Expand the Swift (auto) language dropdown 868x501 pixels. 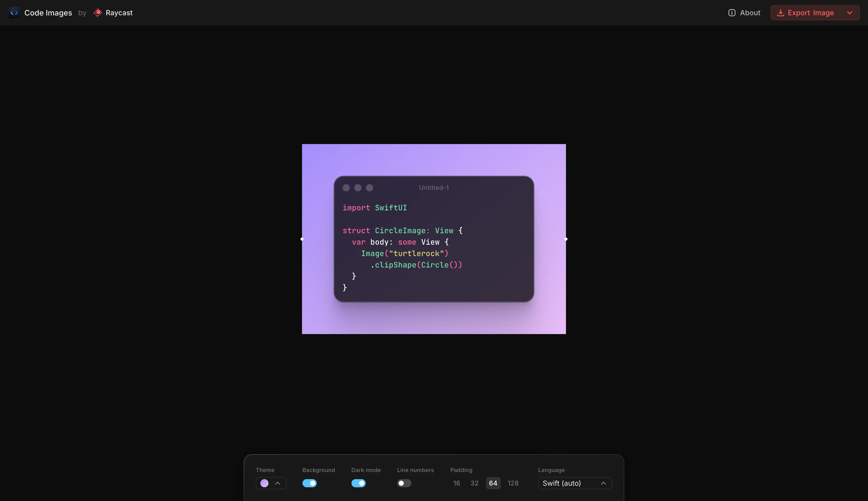pos(575,483)
